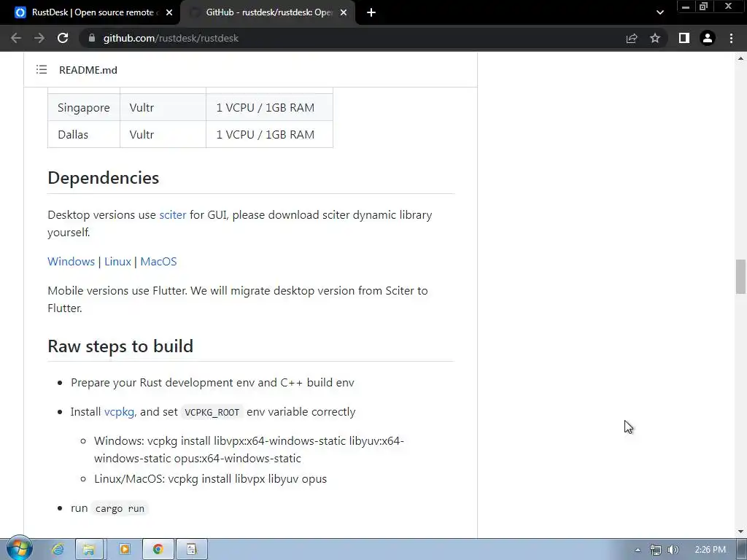
Task: Open the Windows sciter library link
Action: coord(71,262)
